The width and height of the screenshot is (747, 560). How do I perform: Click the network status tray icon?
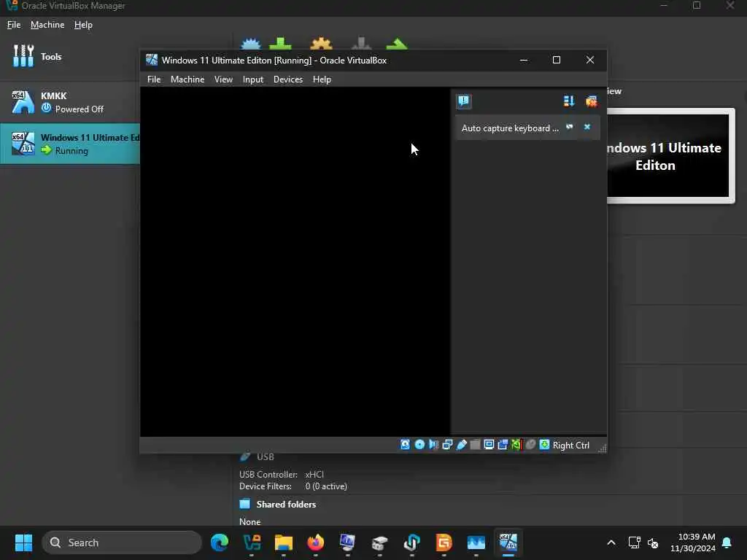[634, 542]
